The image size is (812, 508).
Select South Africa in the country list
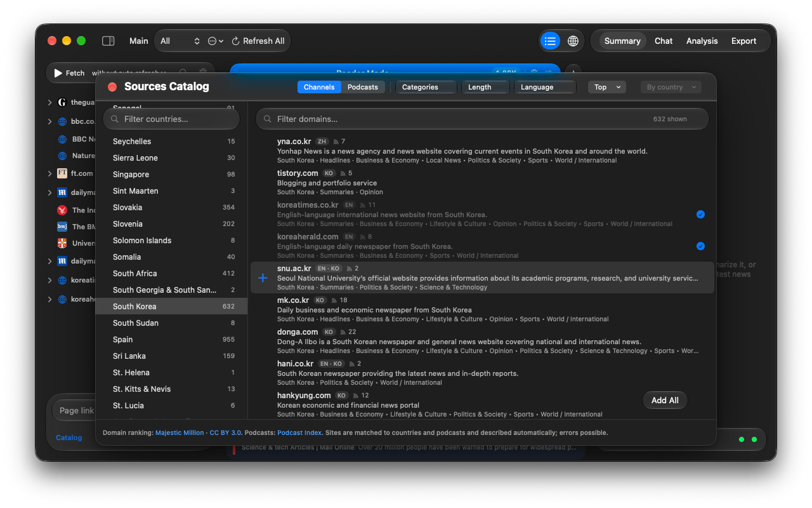point(171,273)
